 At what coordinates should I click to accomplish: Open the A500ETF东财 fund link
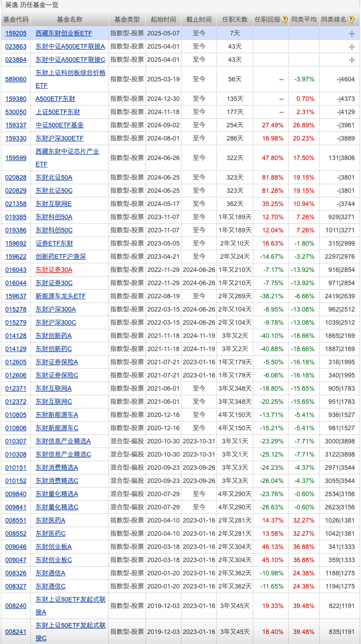55,99
